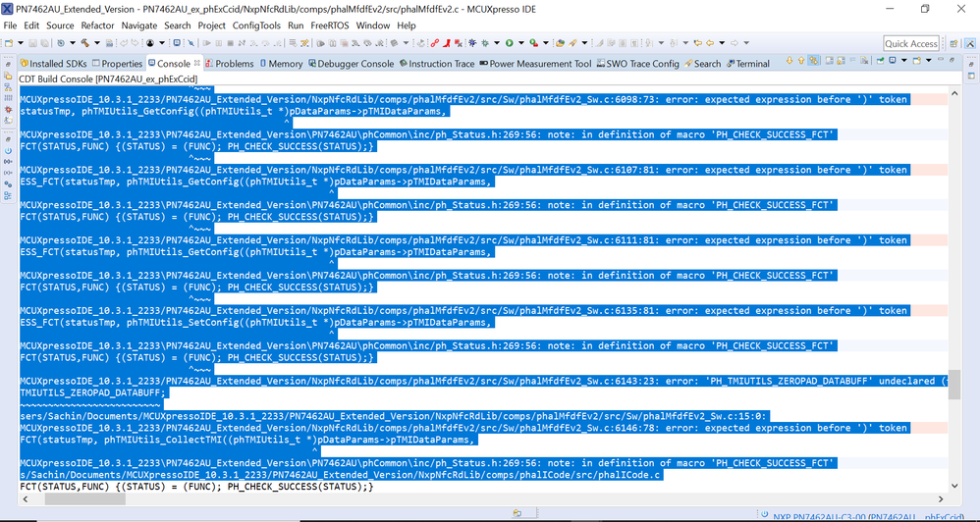Click the console scroll down arrow
The image size is (980, 522).
click(954, 486)
